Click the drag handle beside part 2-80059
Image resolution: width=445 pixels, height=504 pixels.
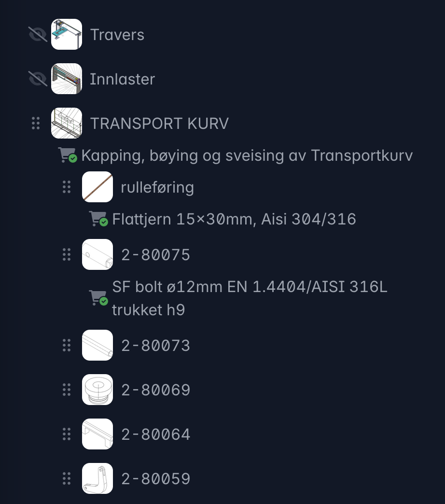click(x=67, y=478)
